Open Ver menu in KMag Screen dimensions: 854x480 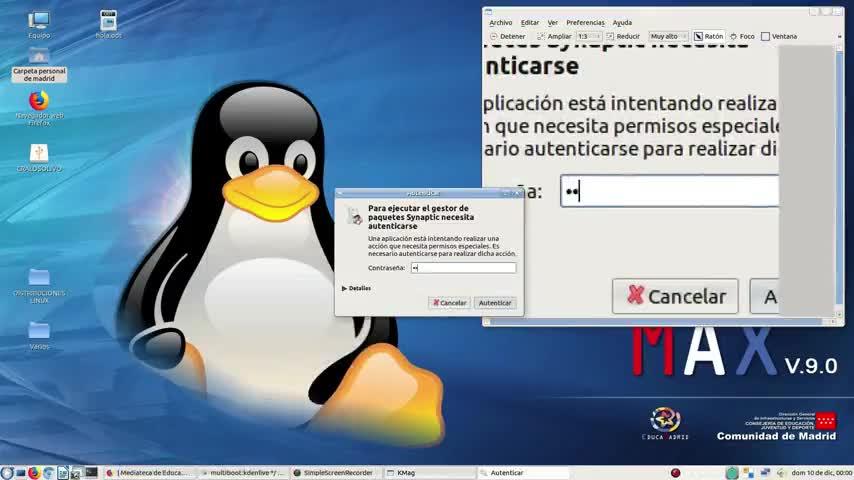pos(552,22)
